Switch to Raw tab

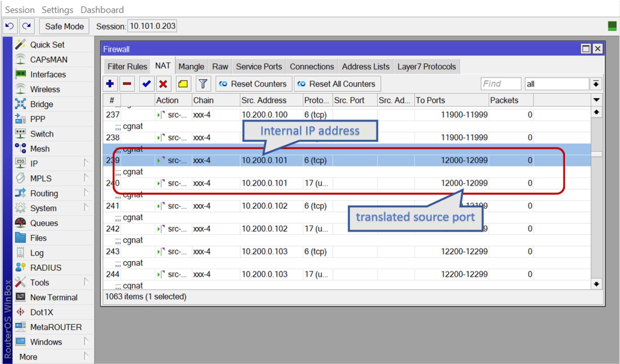pos(220,67)
